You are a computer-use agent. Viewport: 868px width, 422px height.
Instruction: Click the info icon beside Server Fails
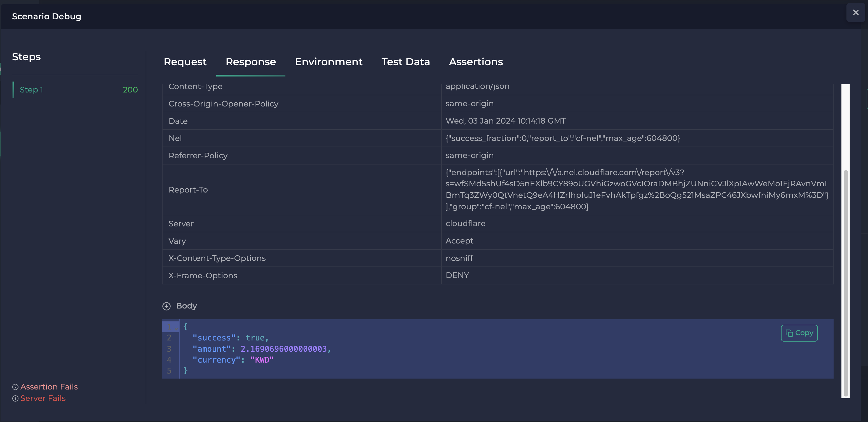coord(15,398)
